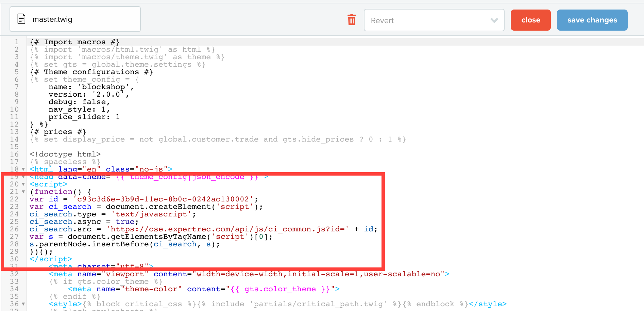Viewport: 644px width, 311px height.
Task: Click the '{# Theme configurations #}' comment
Action: [91, 72]
